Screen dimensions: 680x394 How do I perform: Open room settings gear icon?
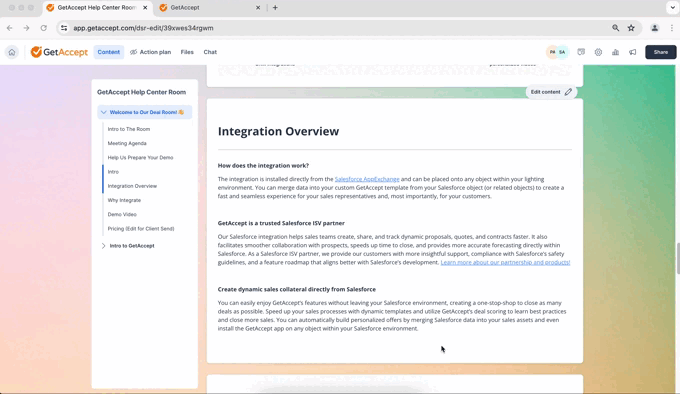click(598, 52)
